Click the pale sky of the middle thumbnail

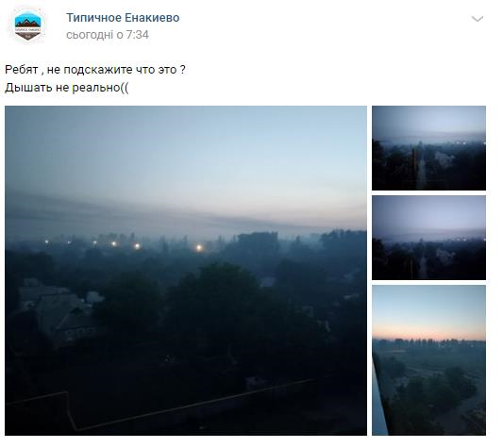pyautogui.click(x=428, y=213)
